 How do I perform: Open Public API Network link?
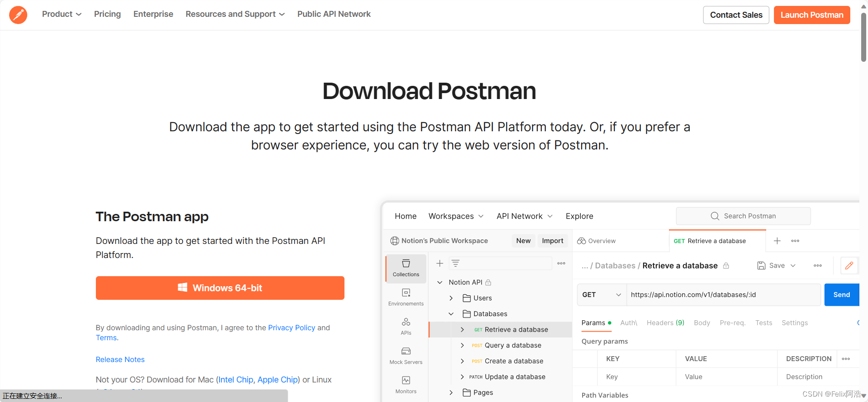click(334, 14)
